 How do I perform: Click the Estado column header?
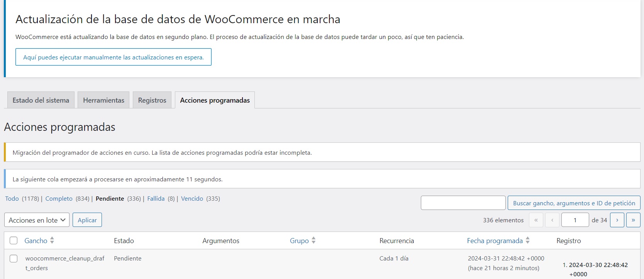pos(124,240)
